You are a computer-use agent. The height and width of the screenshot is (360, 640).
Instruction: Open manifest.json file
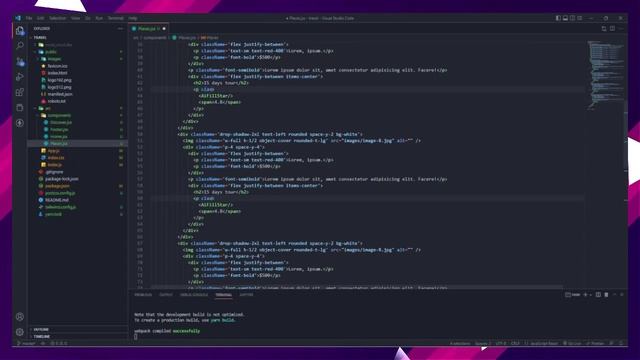point(60,94)
